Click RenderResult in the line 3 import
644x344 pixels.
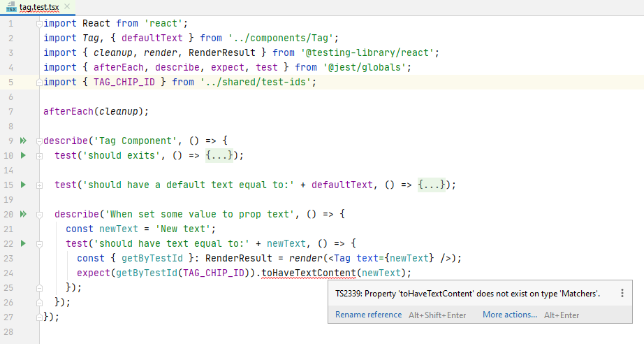(222, 53)
